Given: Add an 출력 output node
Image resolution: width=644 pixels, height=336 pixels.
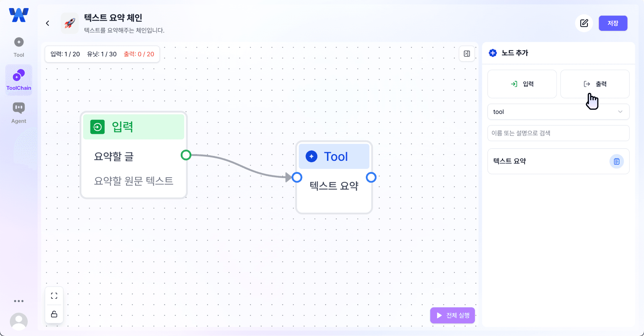Looking at the screenshot, I should [x=595, y=84].
